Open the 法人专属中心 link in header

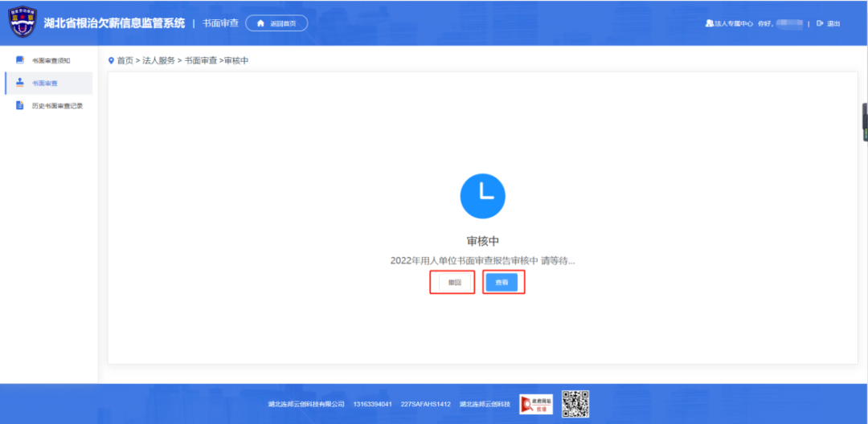click(x=733, y=23)
